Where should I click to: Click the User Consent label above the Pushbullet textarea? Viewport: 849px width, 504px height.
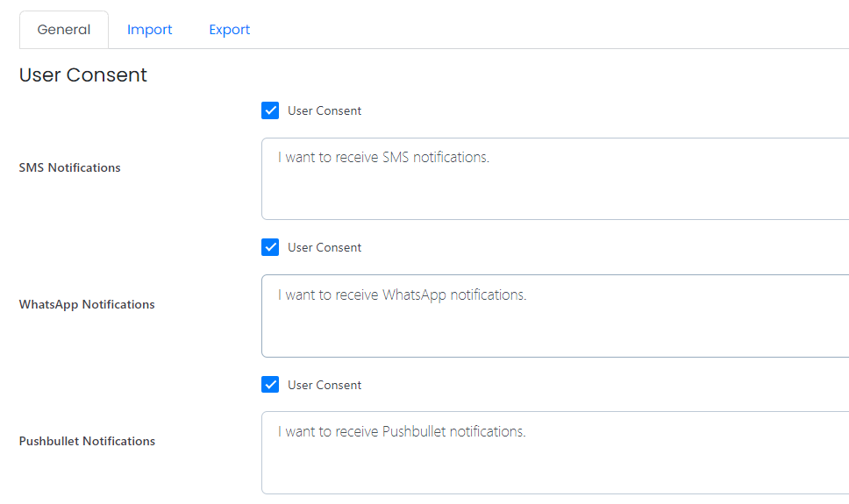click(325, 385)
